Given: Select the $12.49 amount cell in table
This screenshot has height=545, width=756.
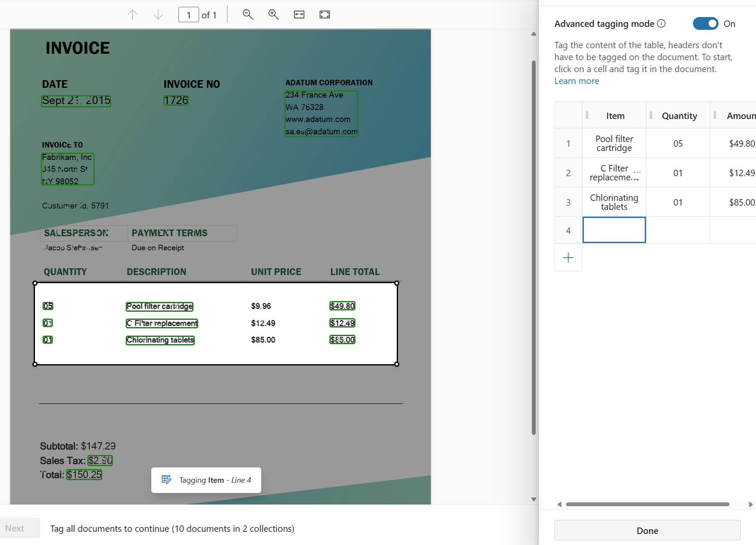Looking at the screenshot, I should pos(734,173).
